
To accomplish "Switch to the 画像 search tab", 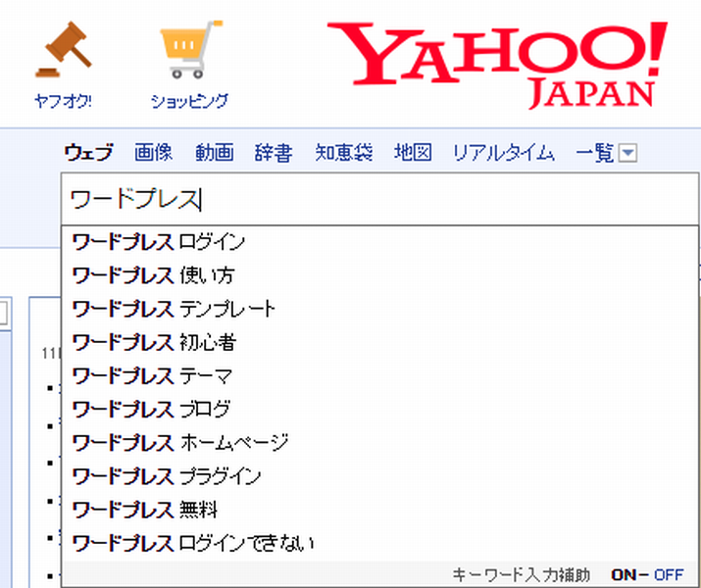I will click(153, 153).
